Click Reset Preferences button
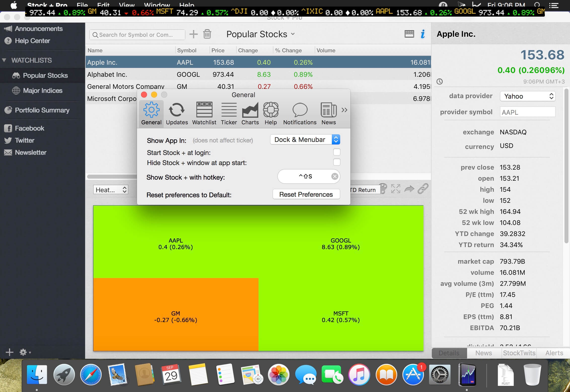The image size is (570, 392). 306,194
